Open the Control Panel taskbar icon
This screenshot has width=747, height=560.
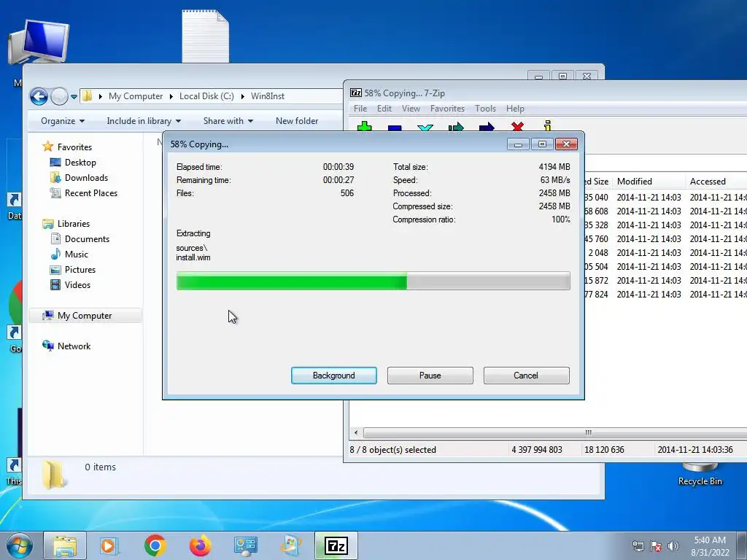tap(245, 545)
